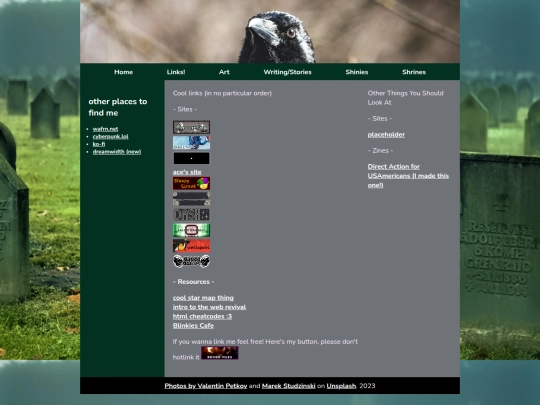
Task: Open intro to the web revival link
Action: [209, 307]
